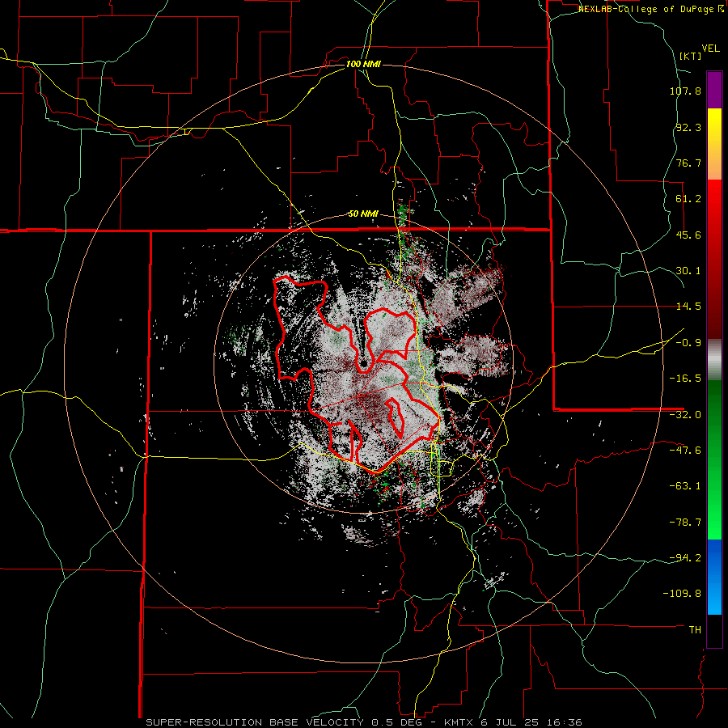Click the VEL legend title
This screenshot has width=728, height=728.
coord(710,49)
